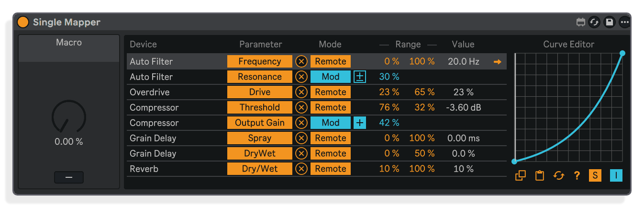Switch Reverb Dry/Wet row mode from Remote
This screenshot has width=644, height=208.
(331, 169)
